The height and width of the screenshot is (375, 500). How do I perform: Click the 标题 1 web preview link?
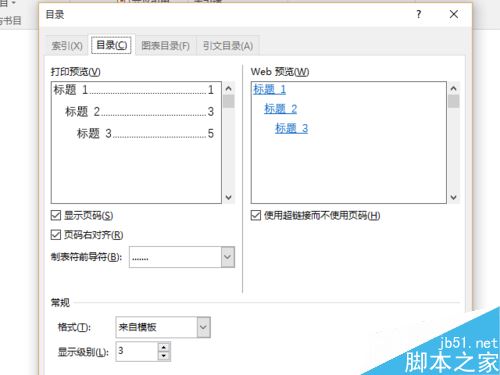coord(270,89)
